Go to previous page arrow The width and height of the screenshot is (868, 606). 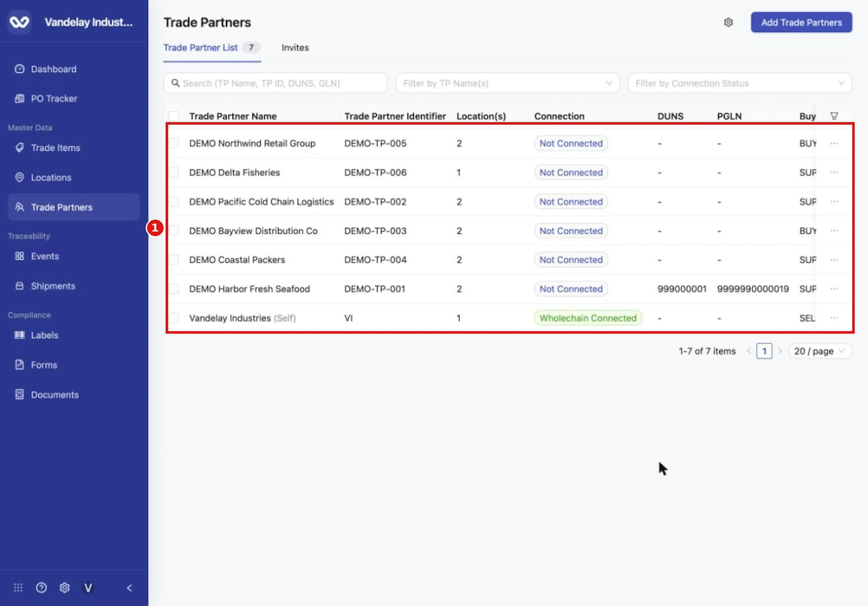click(748, 351)
